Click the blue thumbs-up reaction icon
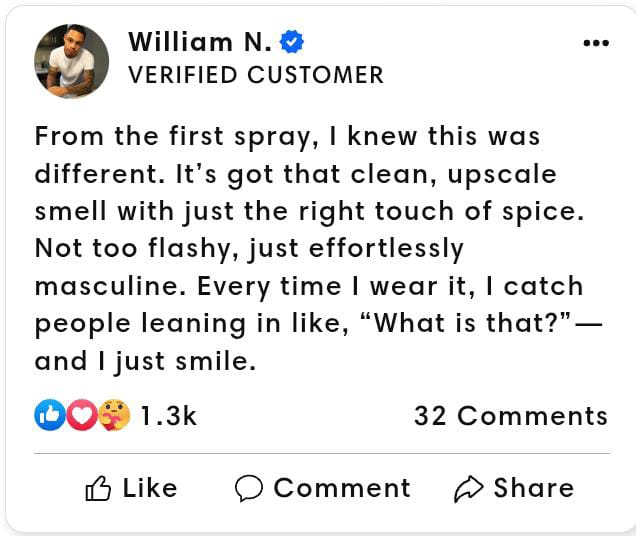The width and height of the screenshot is (636, 536). click(49, 416)
